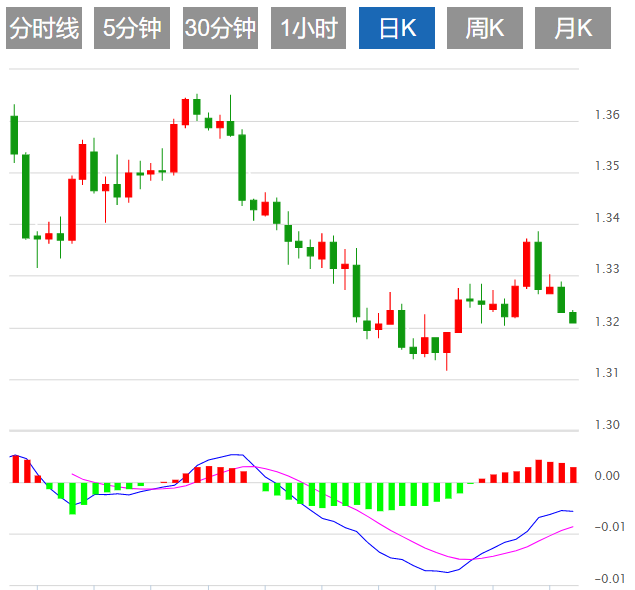
Task: Open the 1小时 chart tab
Action: pos(308,28)
